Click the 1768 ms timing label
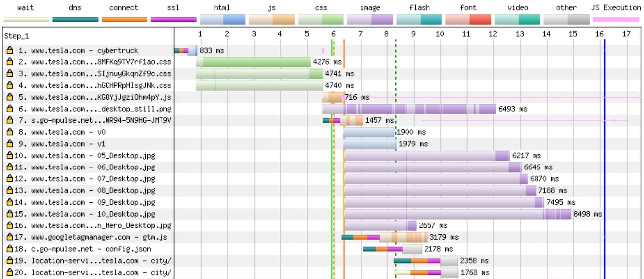Image resolution: width=644 pixels, height=279 pixels. 475,272
